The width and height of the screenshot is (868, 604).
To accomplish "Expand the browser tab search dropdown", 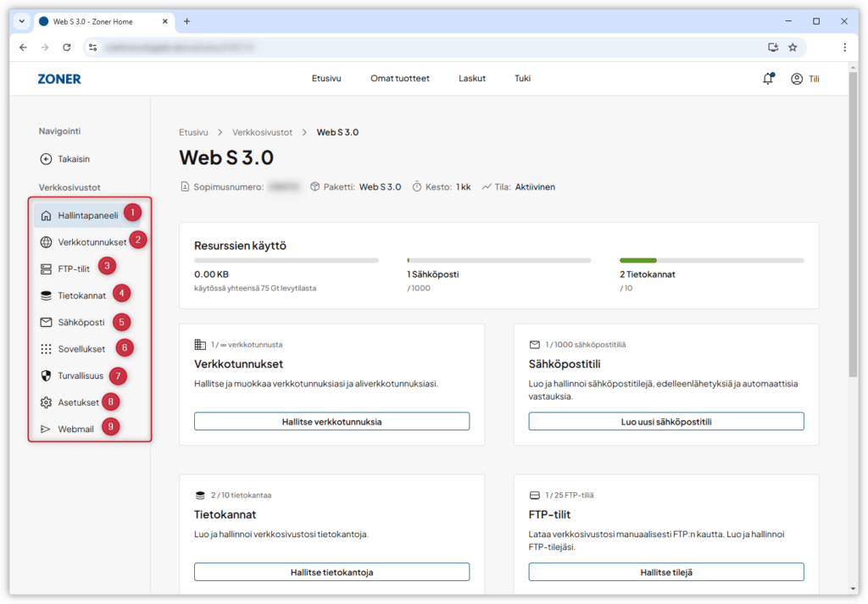I will tap(21, 21).
